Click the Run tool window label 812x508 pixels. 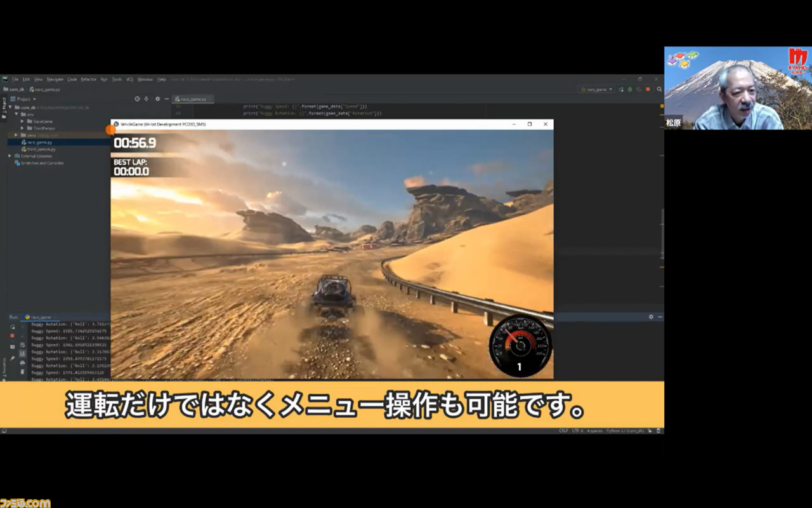13,316
